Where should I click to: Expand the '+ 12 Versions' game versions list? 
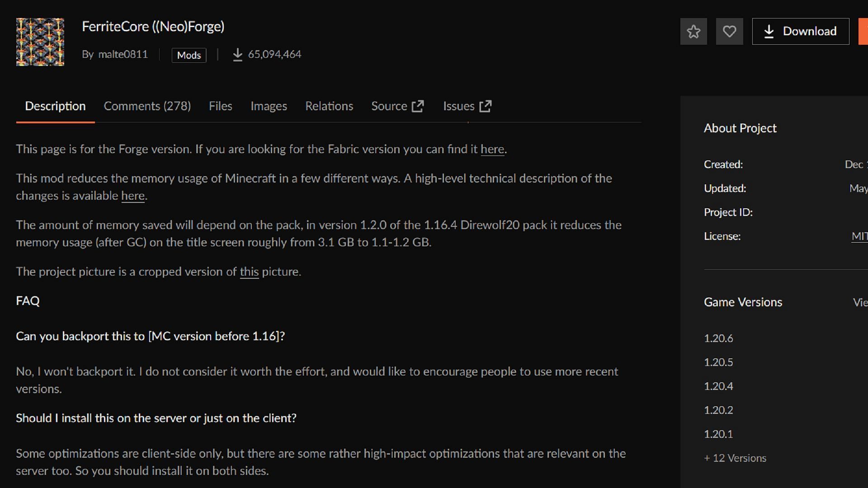[735, 458]
